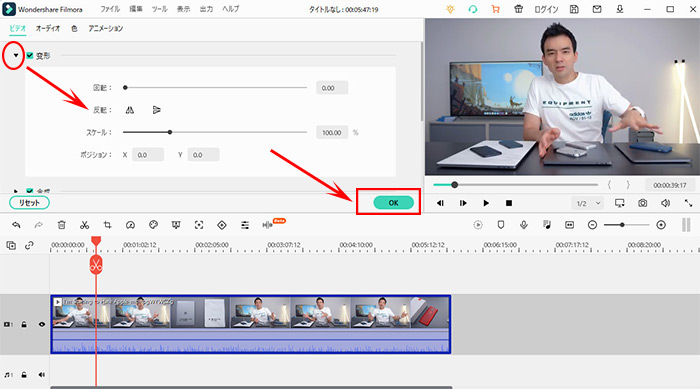Viewport: 700px width, 389px height.
Task: Open the 出力 menu
Action: pos(206,9)
